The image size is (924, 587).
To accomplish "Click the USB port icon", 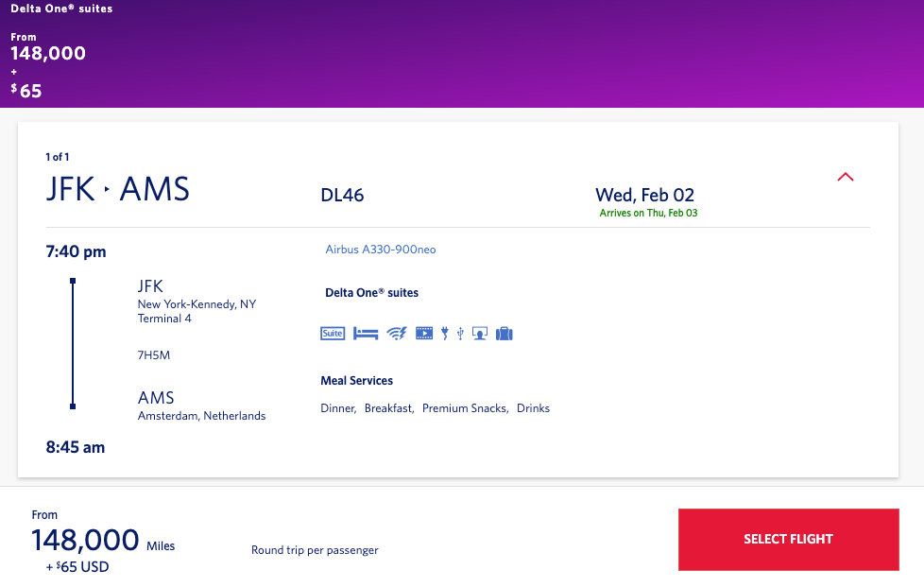I will pos(460,333).
